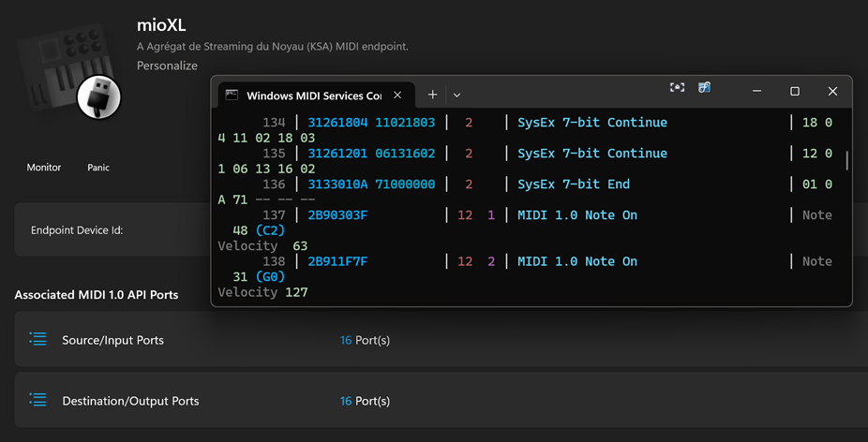Click the console icon on the terminal tab
The width and height of the screenshot is (868, 442).
coord(232,95)
